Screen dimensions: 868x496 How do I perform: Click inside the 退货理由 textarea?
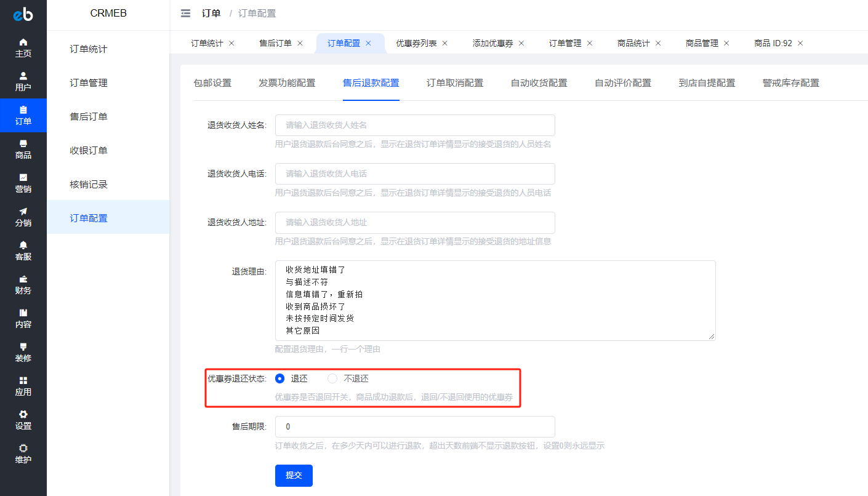tap(495, 300)
